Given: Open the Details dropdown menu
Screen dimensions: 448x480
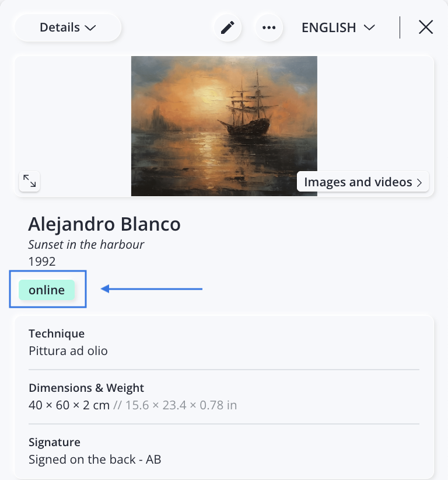Looking at the screenshot, I should [x=67, y=27].
